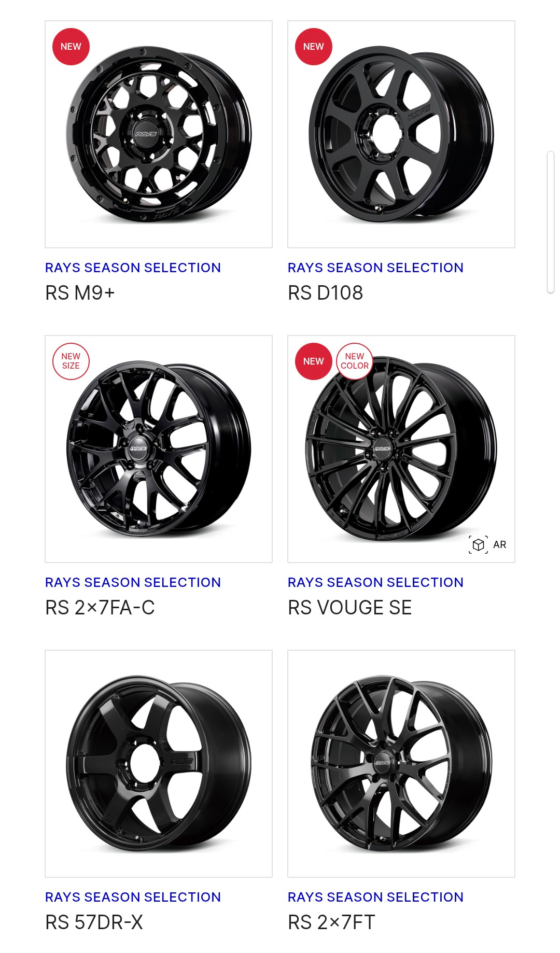Click the RS VOUGE SE product title

350,608
